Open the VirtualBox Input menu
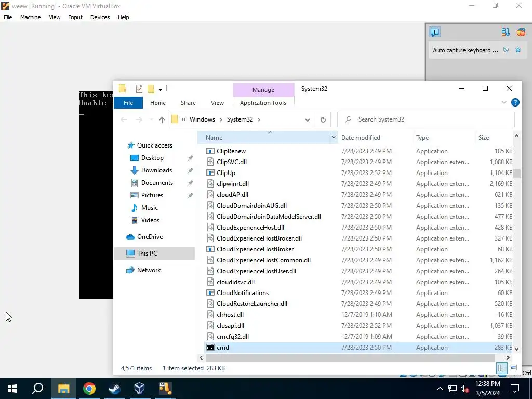 click(75, 17)
